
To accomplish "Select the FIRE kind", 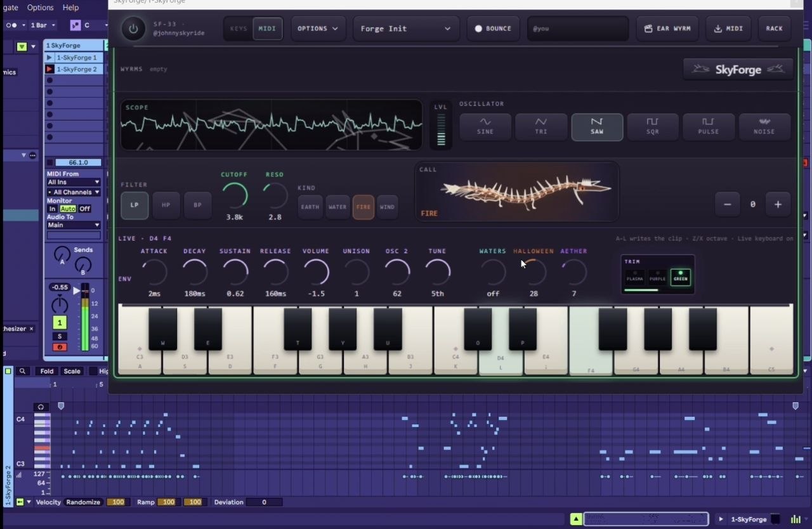I will tap(363, 207).
